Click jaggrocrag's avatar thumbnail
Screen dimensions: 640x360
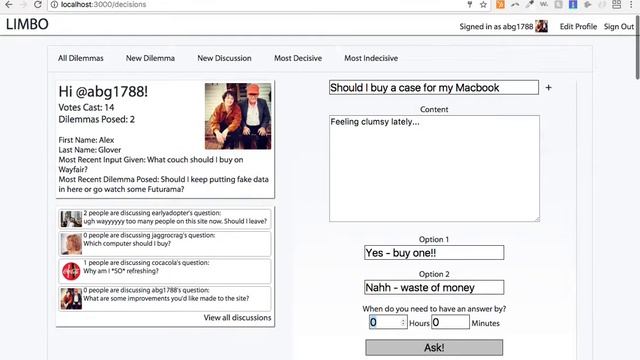tap(71, 244)
